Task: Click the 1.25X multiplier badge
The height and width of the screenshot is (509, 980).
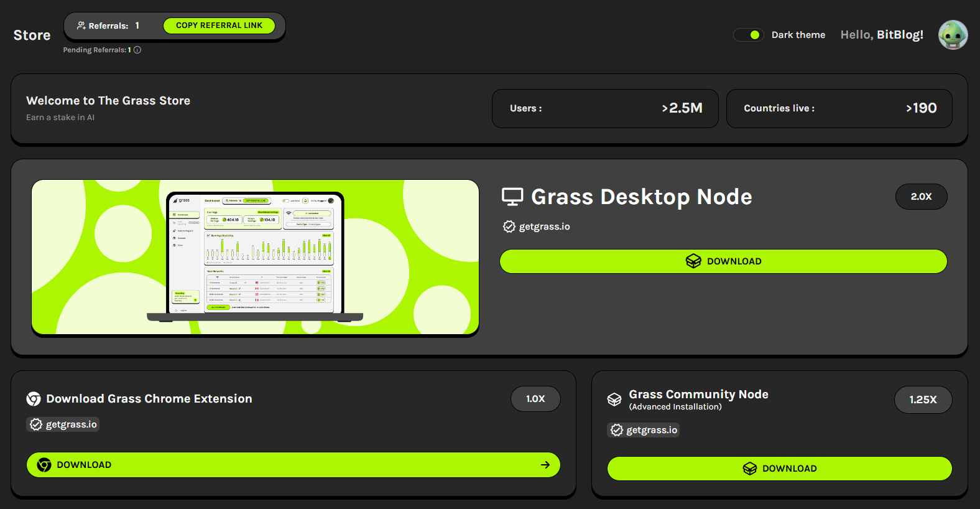Action: 923,399
